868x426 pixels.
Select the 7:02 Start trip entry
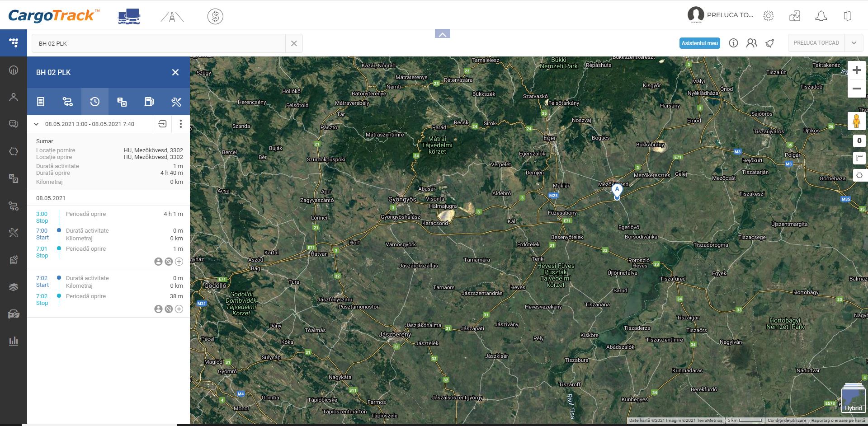pyautogui.click(x=108, y=281)
